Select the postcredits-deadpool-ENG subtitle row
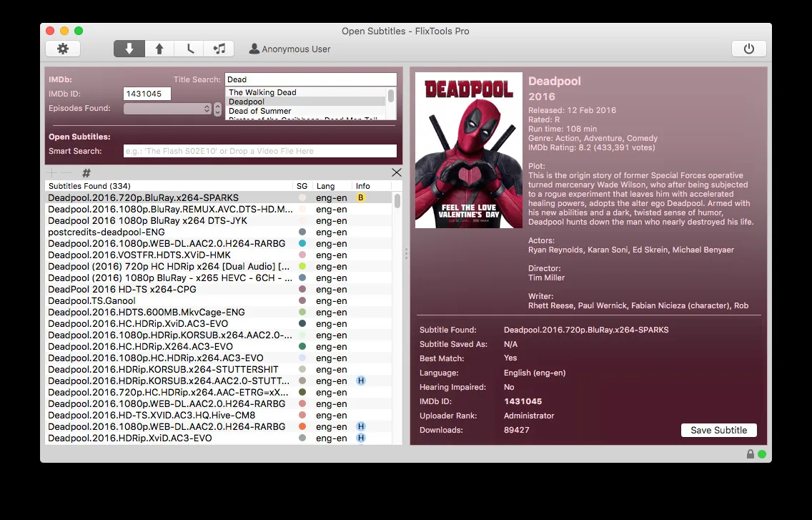This screenshot has width=812, height=520. pos(107,232)
